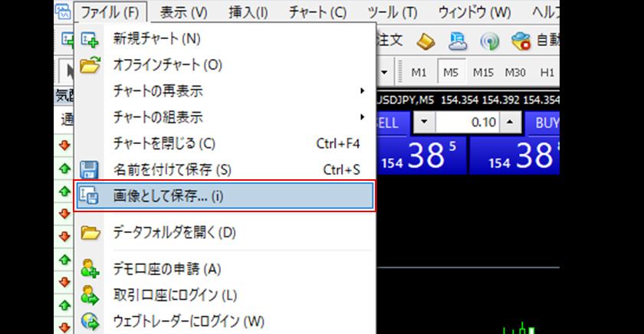Switch to M5 timeframe
The height and width of the screenshot is (334, 644).
451,73
